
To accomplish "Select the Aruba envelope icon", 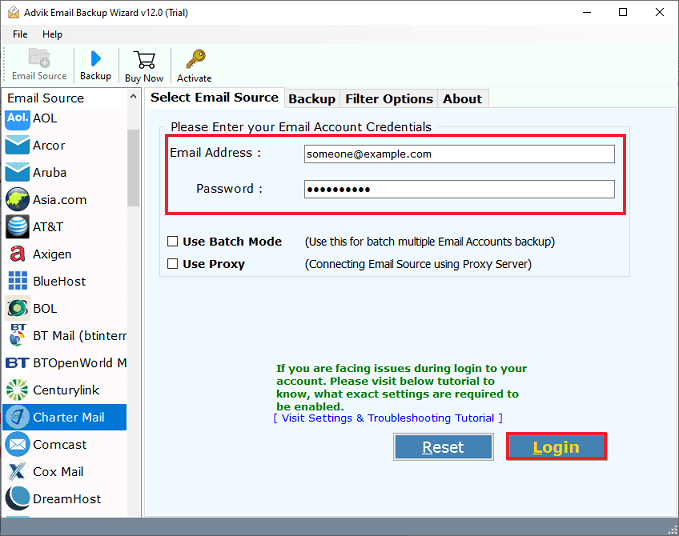I will click(x=17, y=172).
